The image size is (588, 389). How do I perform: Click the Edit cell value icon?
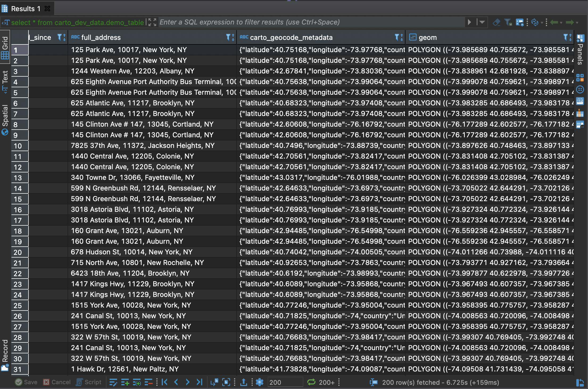tap(113, 382)
